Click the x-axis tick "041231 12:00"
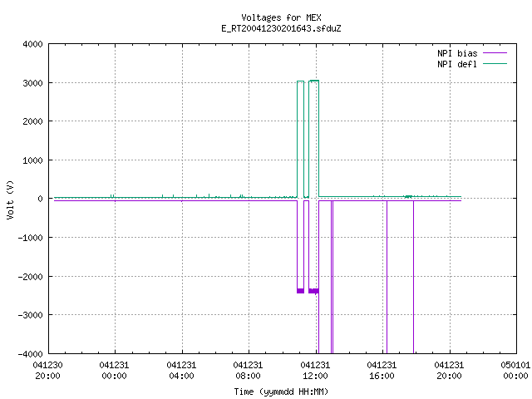 315,371
